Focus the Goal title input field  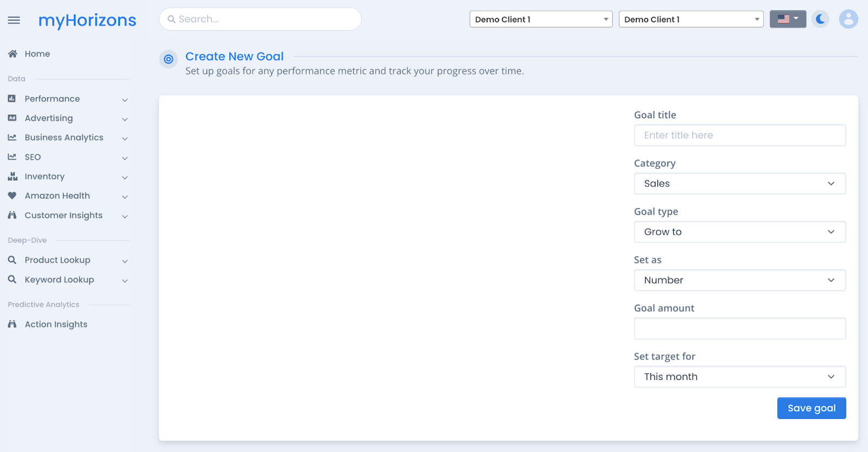pos(740,135)
